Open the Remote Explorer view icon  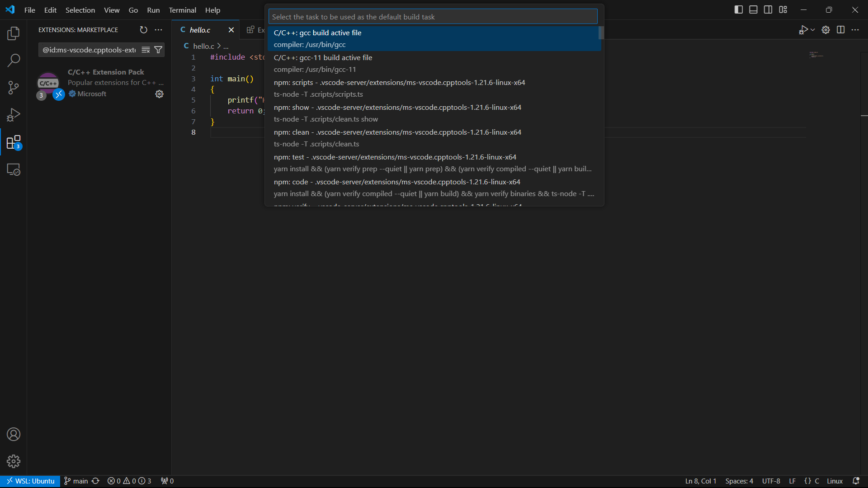point(14,169)
